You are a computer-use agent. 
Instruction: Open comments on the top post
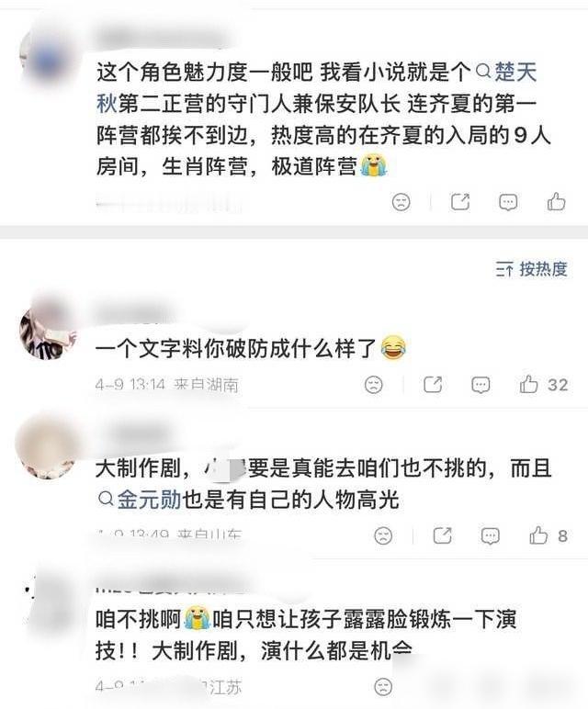click(x=508, y=202)
